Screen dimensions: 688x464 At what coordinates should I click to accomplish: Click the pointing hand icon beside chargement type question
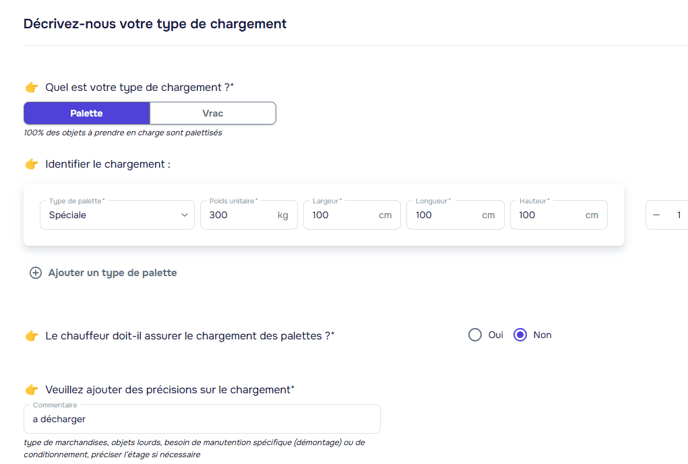(x=32, y=88)
